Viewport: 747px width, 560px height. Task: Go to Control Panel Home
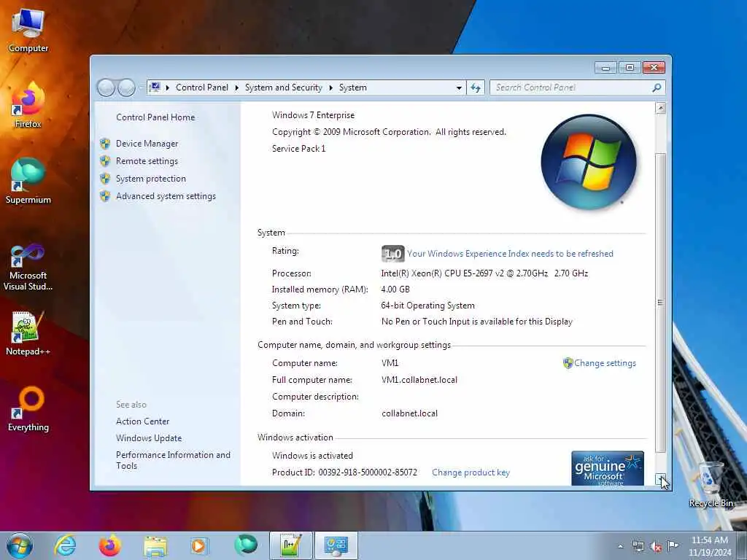click(x=155, y=117)
